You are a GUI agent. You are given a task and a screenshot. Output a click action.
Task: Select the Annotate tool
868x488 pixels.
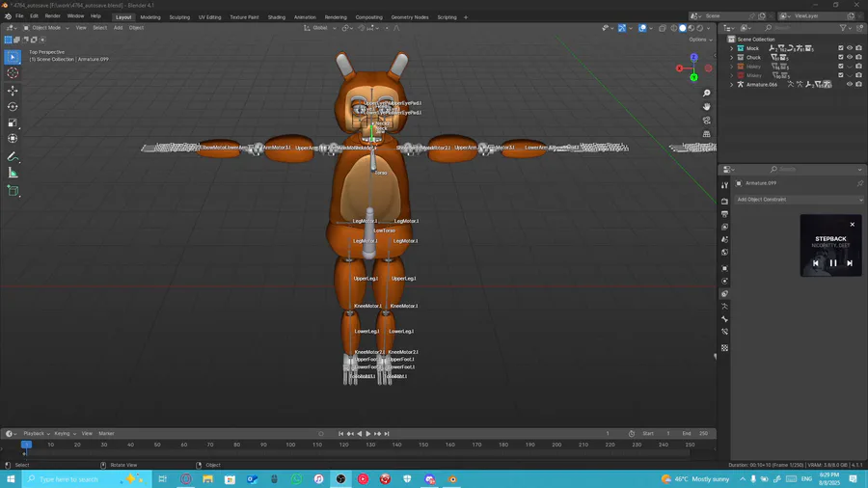coord(13,157)
